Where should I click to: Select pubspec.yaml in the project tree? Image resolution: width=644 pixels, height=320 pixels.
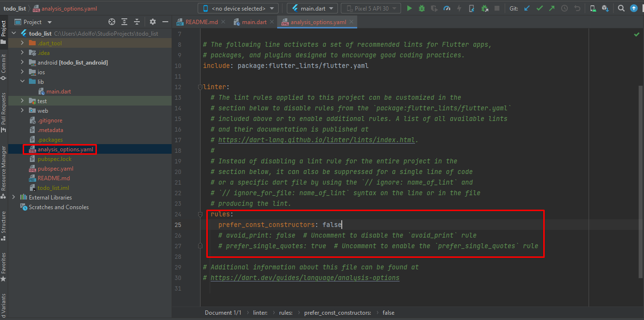coord(55,169)
